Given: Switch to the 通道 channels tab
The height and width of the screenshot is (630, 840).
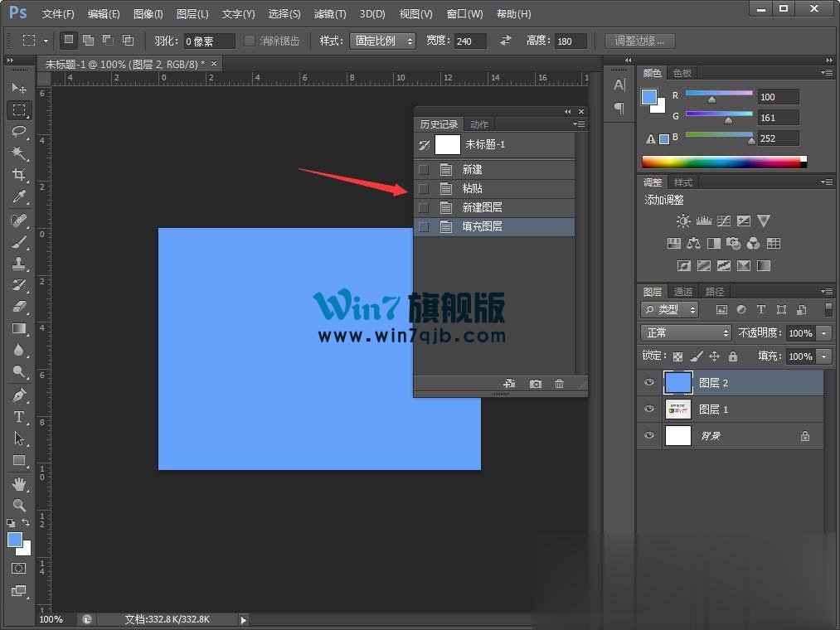Looking at the screenshot, I should click(683, 292).
